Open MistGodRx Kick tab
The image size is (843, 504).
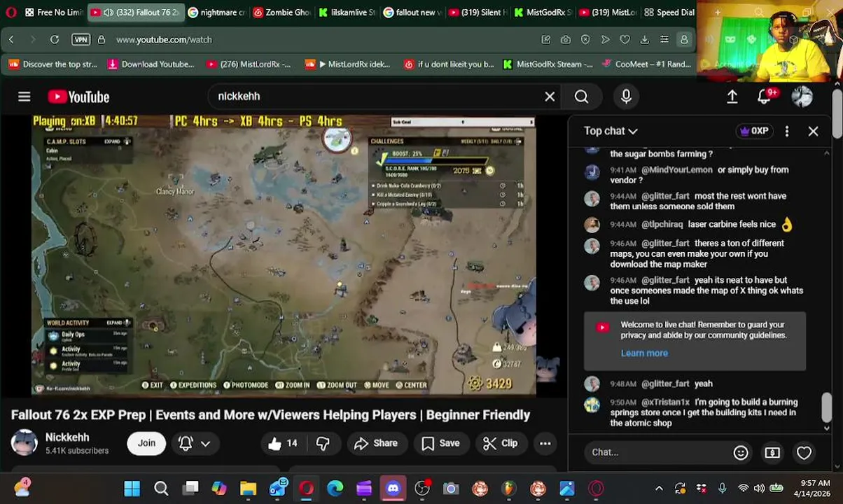click(542, 12)
